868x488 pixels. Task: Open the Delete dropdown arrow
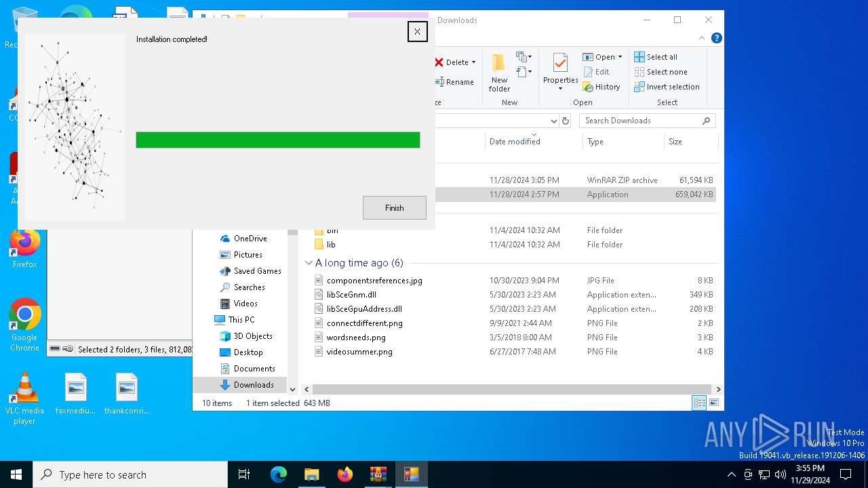(x=473, y=62)
